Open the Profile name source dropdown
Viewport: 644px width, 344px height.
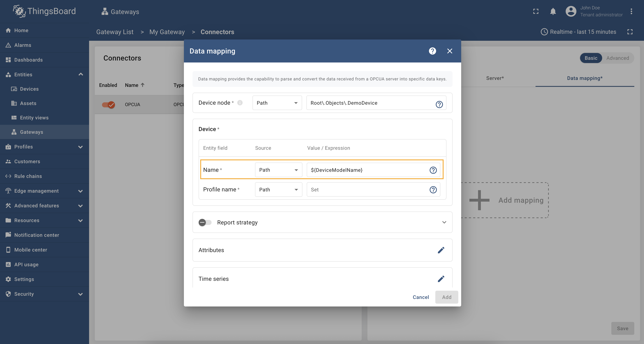coord(279,190)
